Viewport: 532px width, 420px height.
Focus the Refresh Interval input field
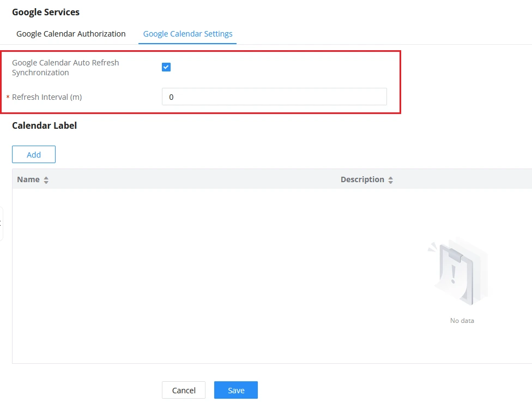(x=274, y=97)
